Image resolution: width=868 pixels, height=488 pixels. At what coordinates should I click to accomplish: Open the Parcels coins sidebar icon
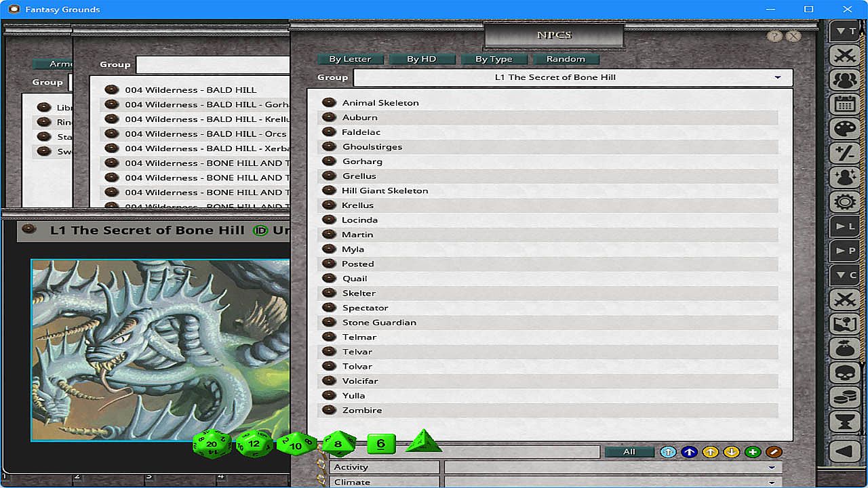[845, 397]
